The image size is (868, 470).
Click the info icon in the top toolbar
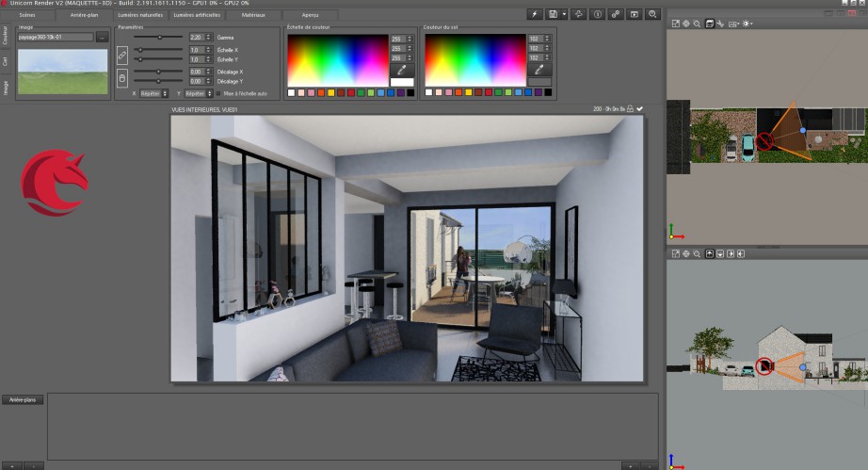coord(597,15)
